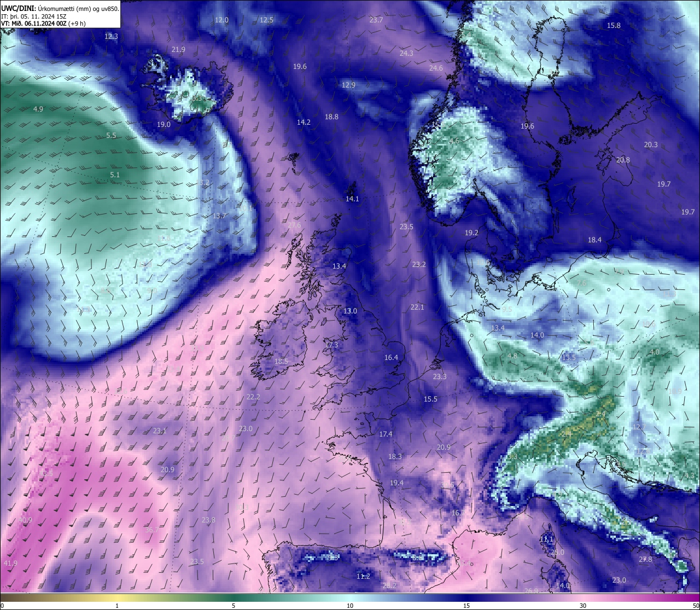
Task: Click the 15.8 value at top right
Action: point(614,25)
